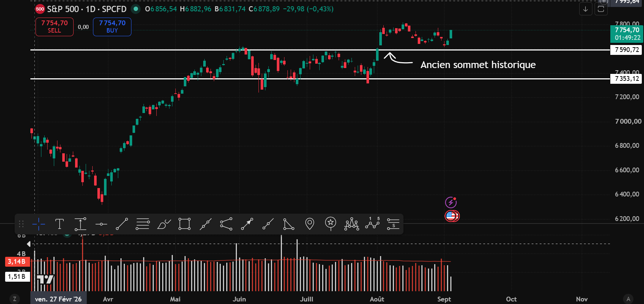
Task: Select the rectangle shape tool
Action: click(185, 224)
